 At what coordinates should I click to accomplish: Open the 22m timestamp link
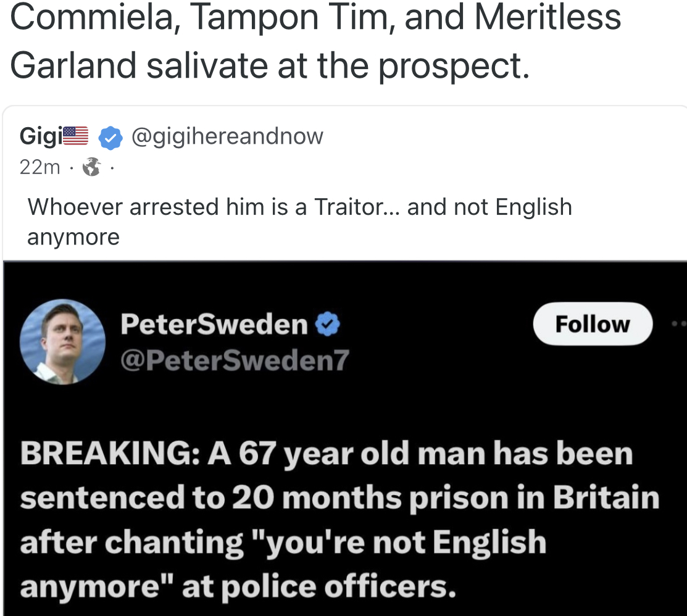[x=40, y=167]
